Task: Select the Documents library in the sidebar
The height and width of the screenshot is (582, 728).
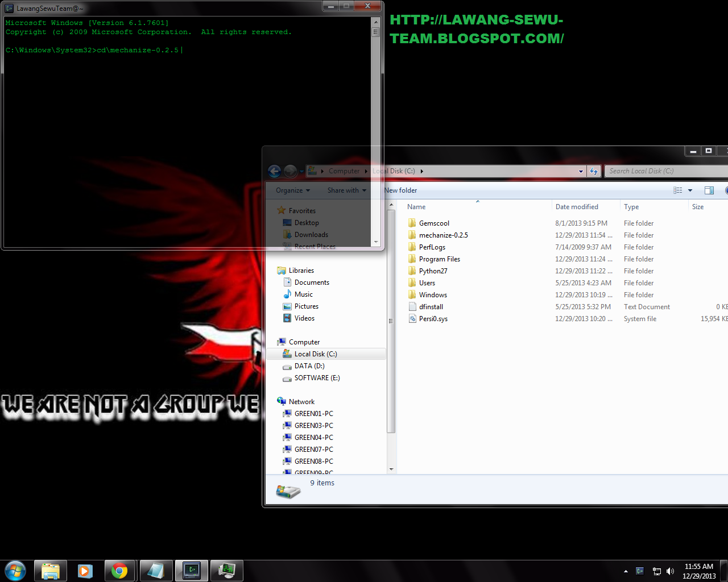Action: 311,282
